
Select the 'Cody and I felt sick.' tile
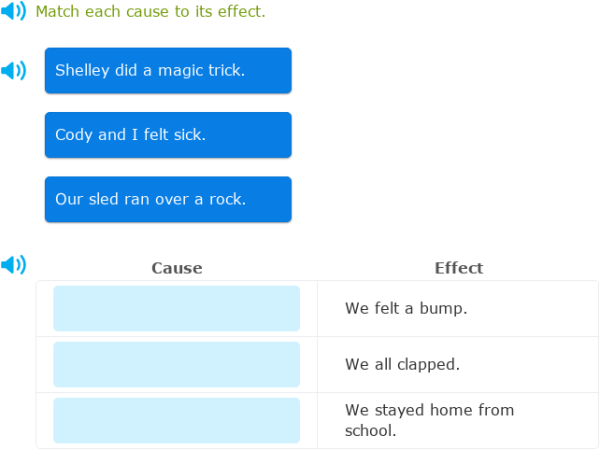click(x=168, y=135)
